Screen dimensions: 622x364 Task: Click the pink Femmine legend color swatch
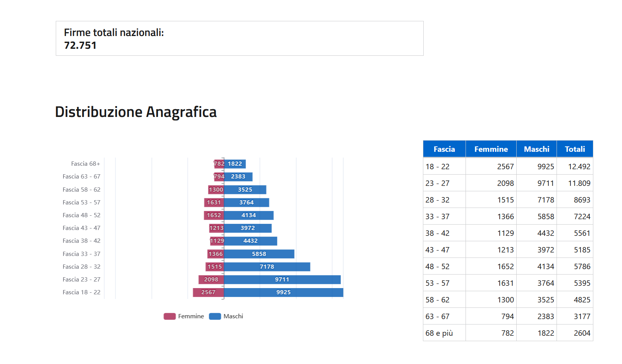[x=170, y=316]
